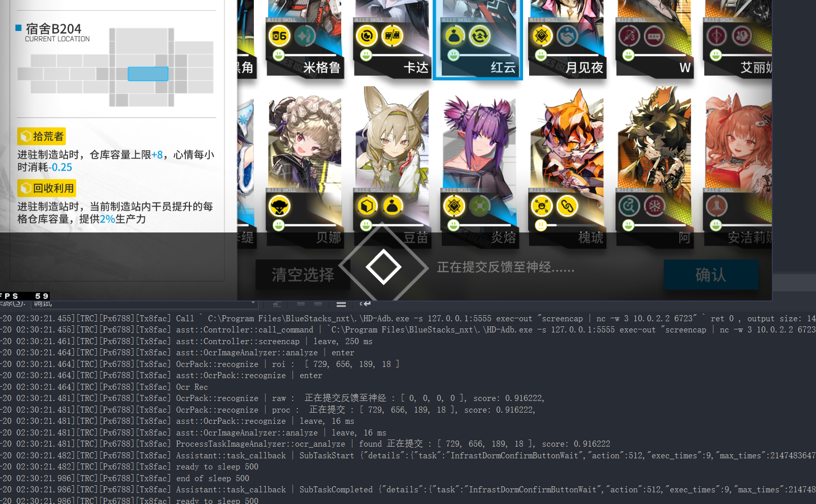Select the 拾荒者 skill tag

click(42, 137)
